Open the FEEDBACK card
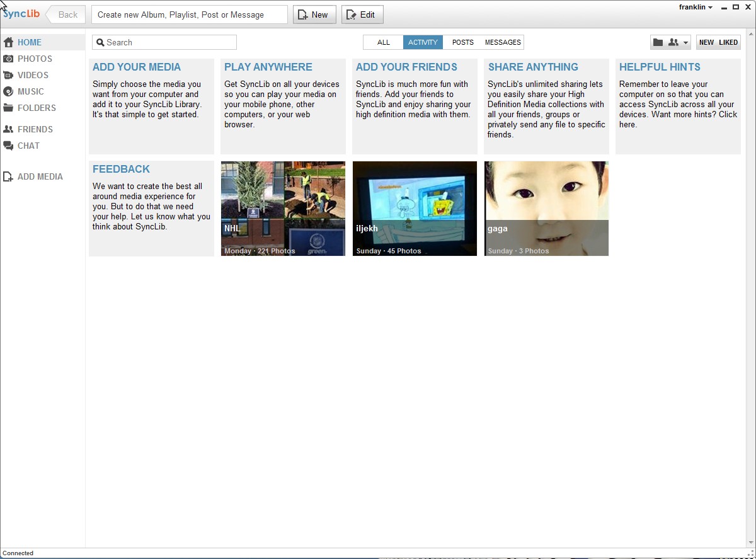Viewport: 756px width, 559px height. [151, 209]
